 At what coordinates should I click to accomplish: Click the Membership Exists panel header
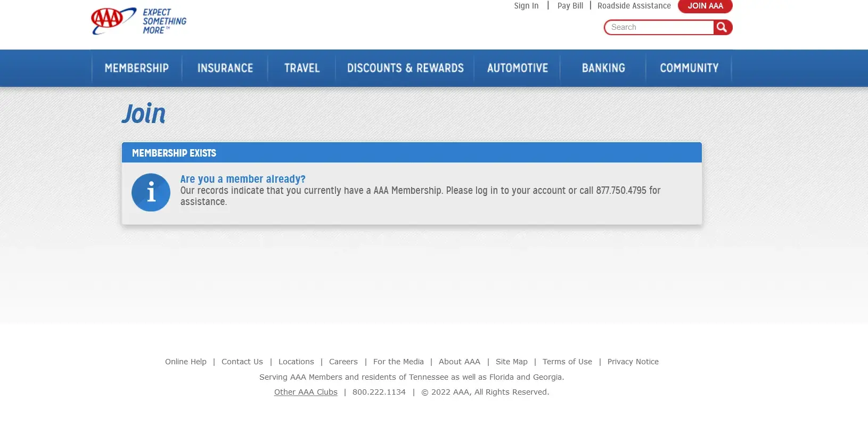412,153
